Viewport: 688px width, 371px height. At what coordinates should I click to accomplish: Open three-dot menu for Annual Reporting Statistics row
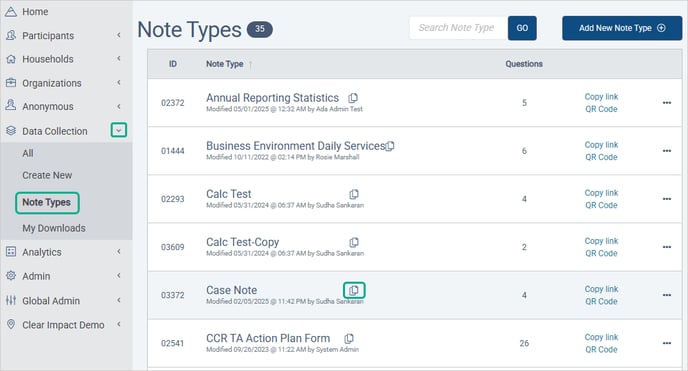tap(666, 103)
